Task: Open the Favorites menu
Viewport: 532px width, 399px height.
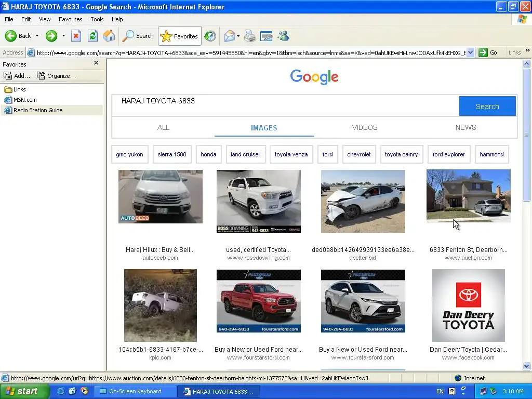Action: [70, 19]
